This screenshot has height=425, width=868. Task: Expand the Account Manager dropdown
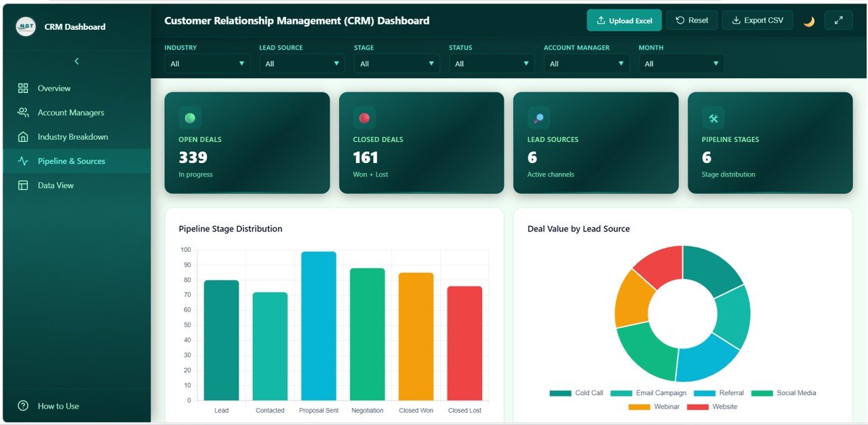[586, 63]
